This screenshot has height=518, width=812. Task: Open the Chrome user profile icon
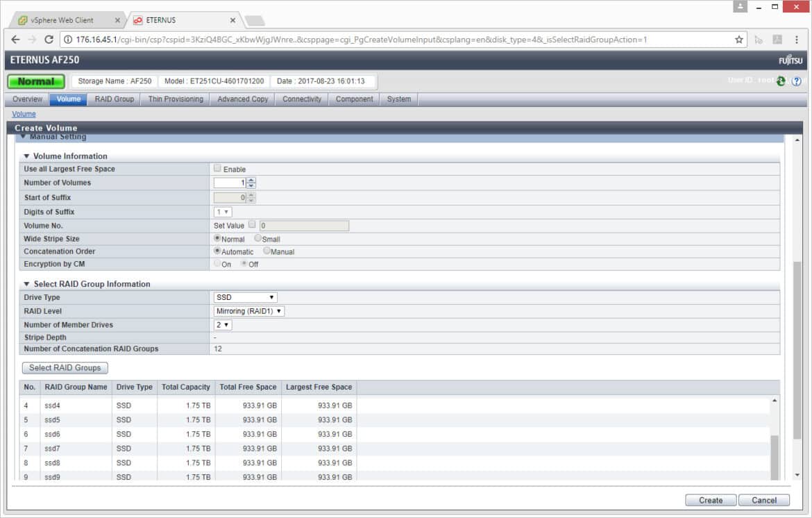[x=740, y=6]
